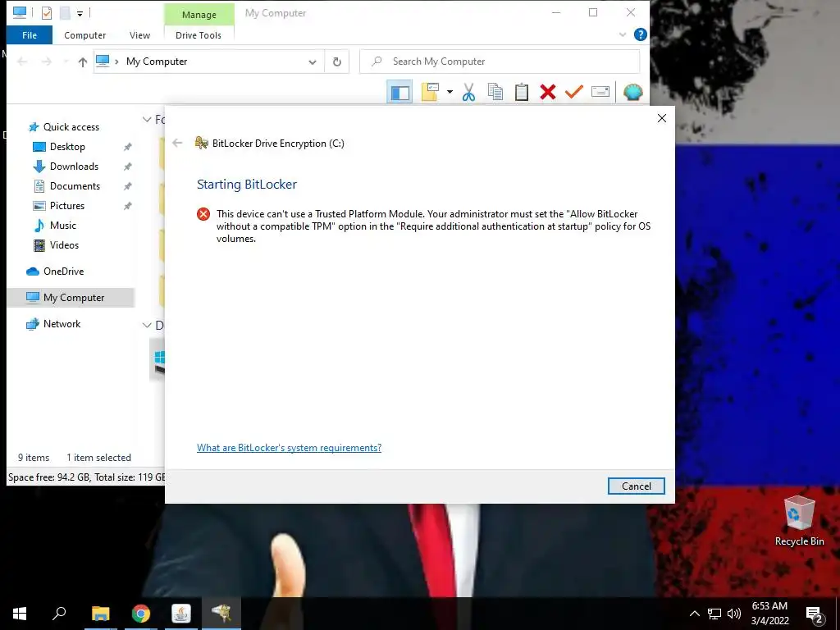Go up one folder level arrow
The height and width of the screenshot is (630, 840).
(x=83, y=62)
